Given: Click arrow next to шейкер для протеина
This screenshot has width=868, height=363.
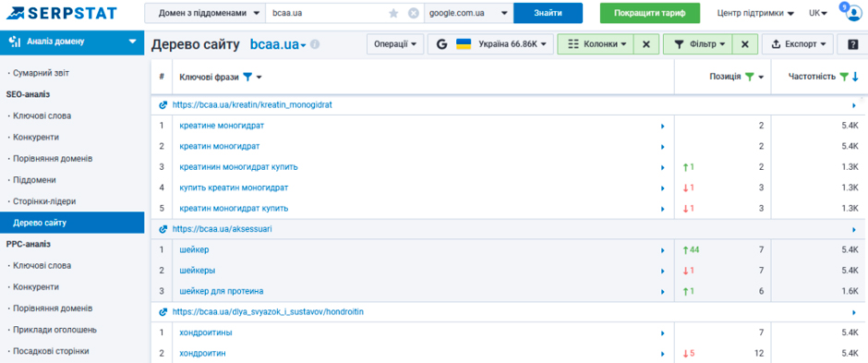Looking at the screenshot, I should [x=662, y=291].
